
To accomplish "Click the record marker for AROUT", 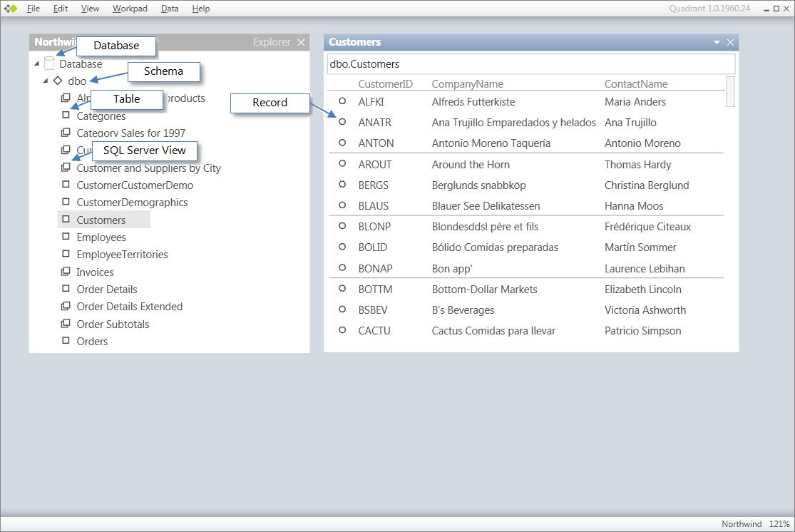I will pyautogui.click(x=342, y=164).
